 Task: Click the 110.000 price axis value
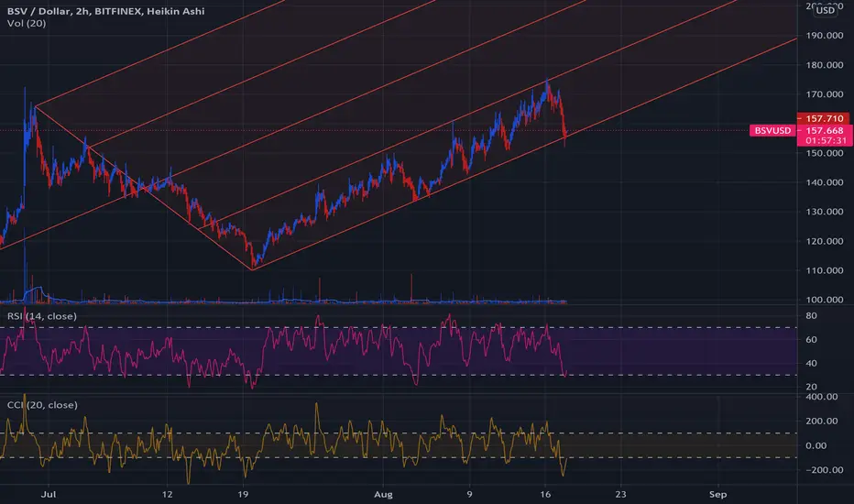coord(824,271)
